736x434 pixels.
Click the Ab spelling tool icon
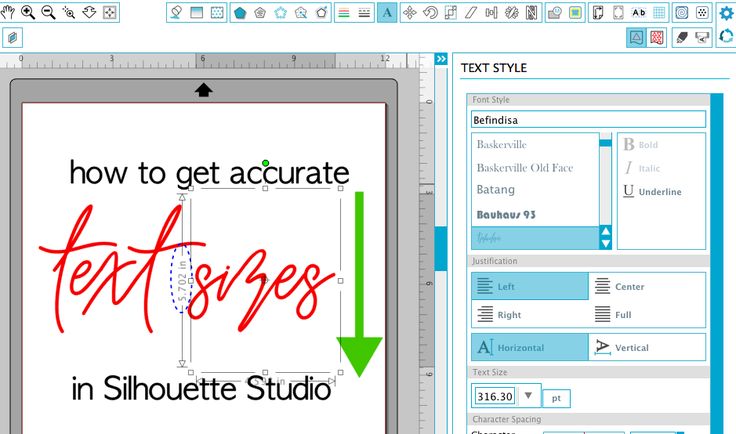coord(639,13)
